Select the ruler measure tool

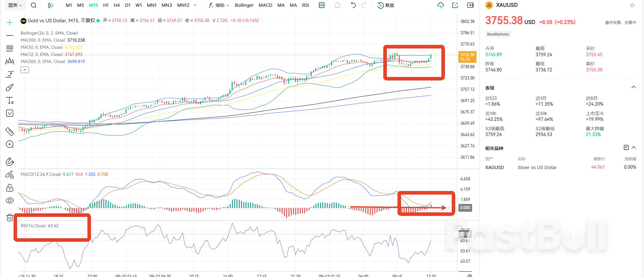(10, 131)
